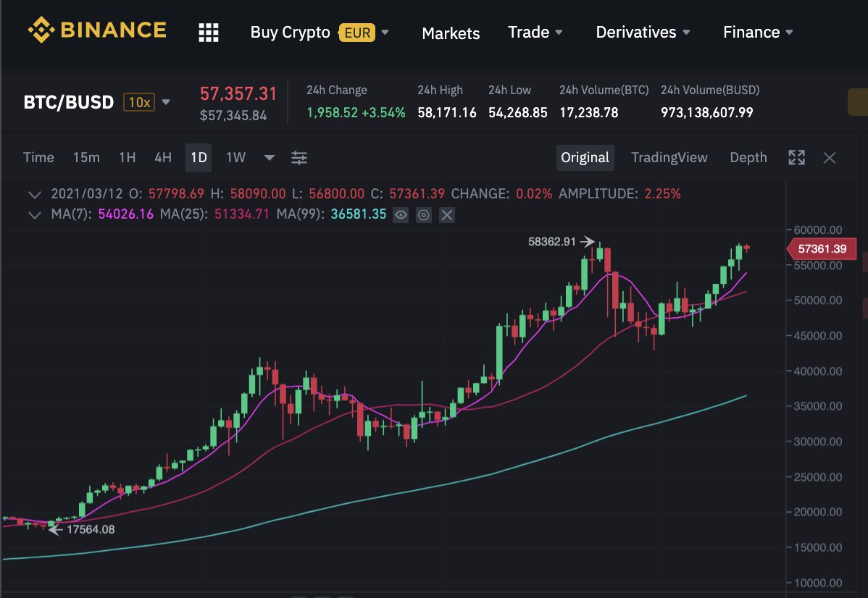Expand Trade dropdown arrow
Screen dimensions: 868x598
coord(559,32)
